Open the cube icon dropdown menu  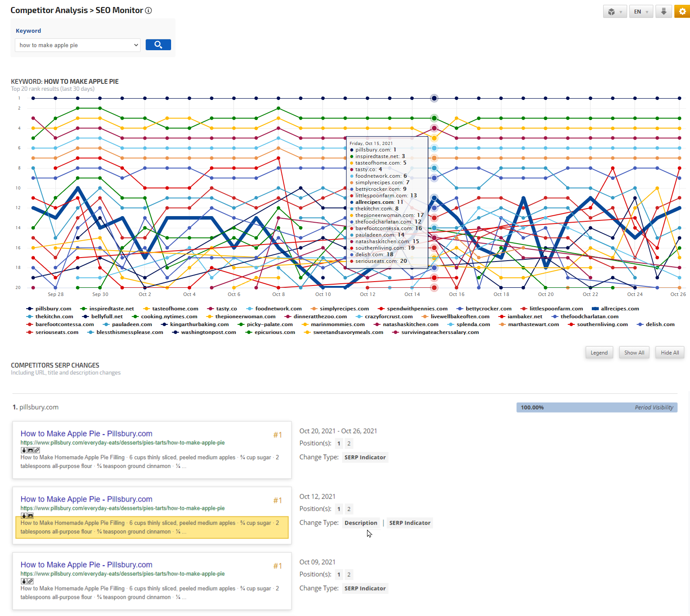point(614,12)
